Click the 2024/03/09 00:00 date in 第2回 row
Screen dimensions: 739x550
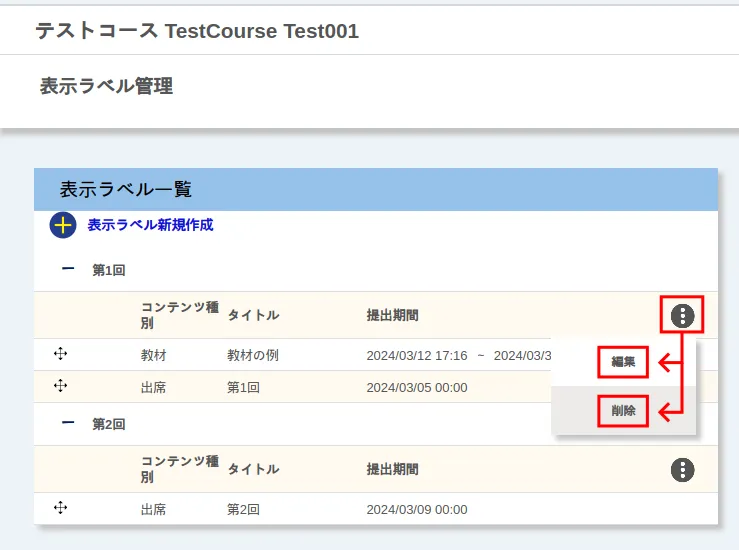[416, 509]
